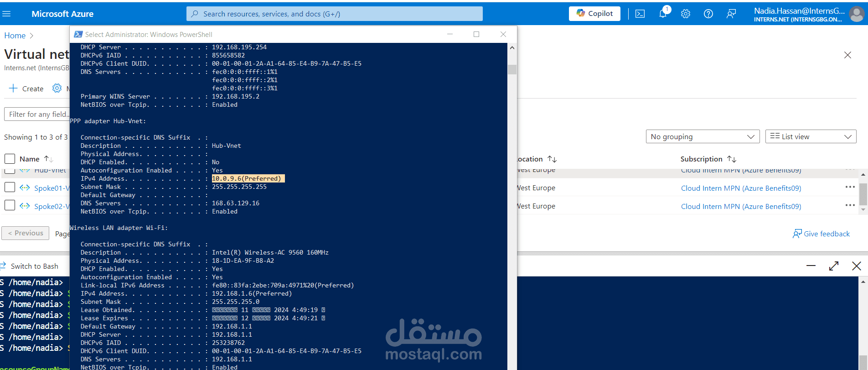Open the Help question mark icon
Image resolution: width=868 pixels, height=370 pixels.
coord(708,14)
